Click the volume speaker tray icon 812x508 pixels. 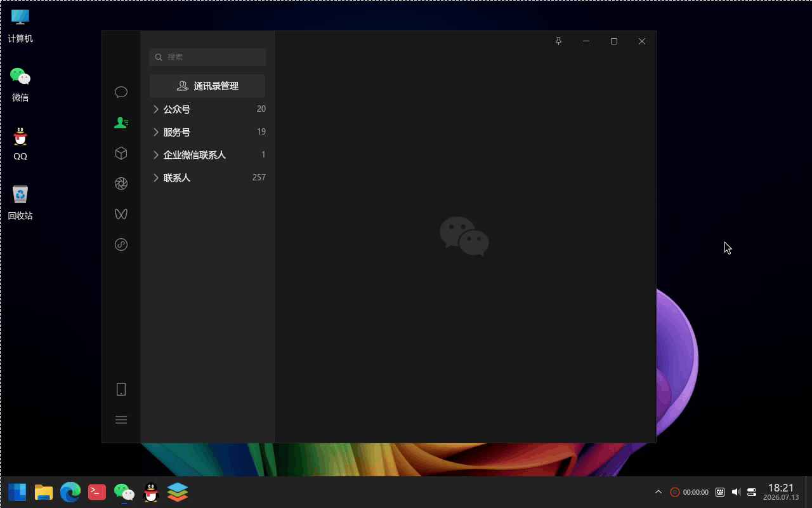tap(736, 492)
